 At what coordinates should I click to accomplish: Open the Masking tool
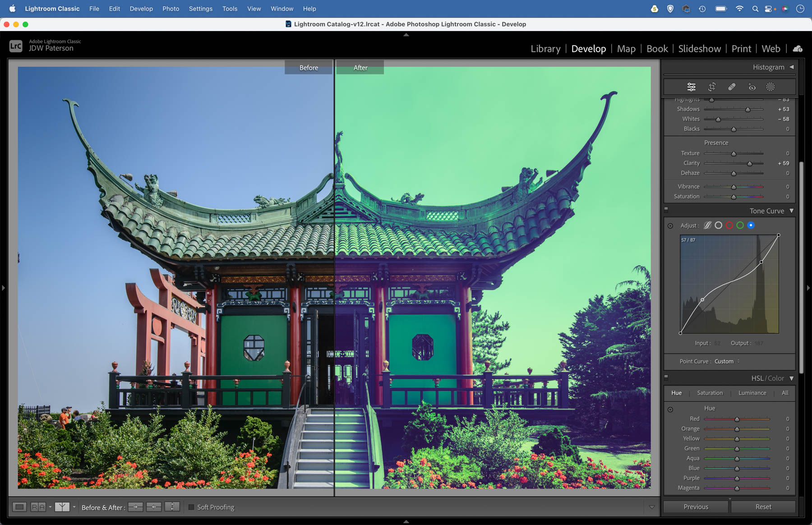point(770,87)
